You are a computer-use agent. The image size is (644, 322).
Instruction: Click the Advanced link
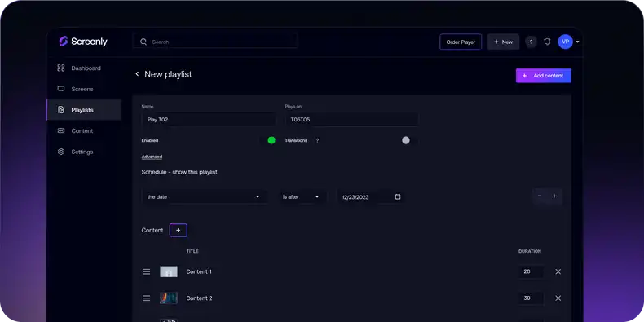(152, 157)
